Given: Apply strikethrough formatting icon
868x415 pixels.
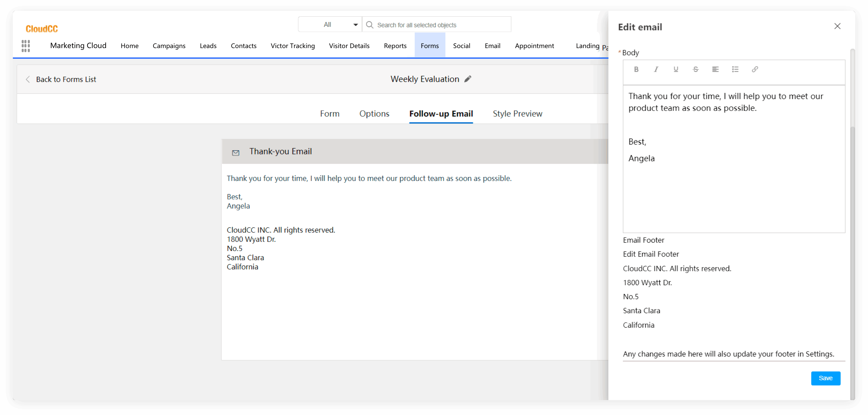Looking at the screenshot, I should coord(695,69).
